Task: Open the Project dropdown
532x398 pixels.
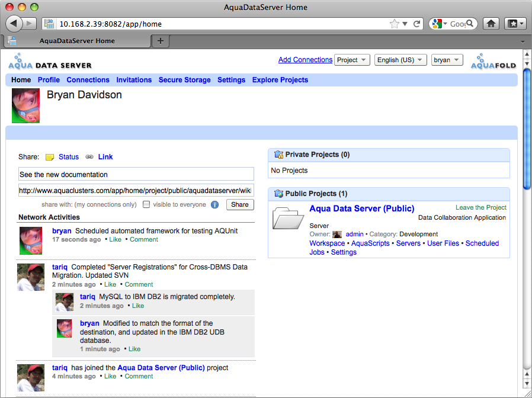Action: click(352, 60)
